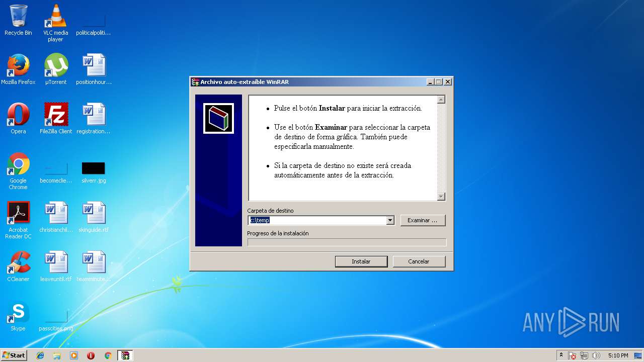Image resolution: width=644 pixels, height=362 pixels.
Task: Open Mozilla Firefox desktop shortcut
Action: [18, 69]
